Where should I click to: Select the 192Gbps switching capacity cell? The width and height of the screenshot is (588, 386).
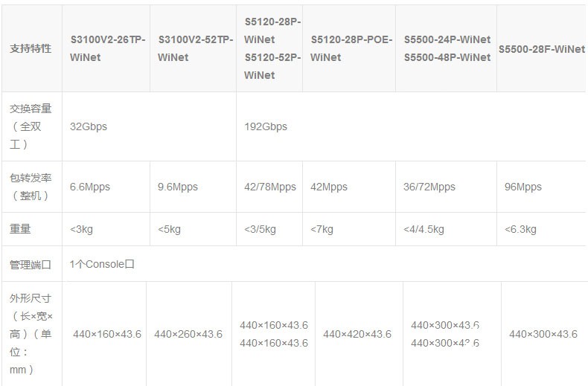[266, 126]
